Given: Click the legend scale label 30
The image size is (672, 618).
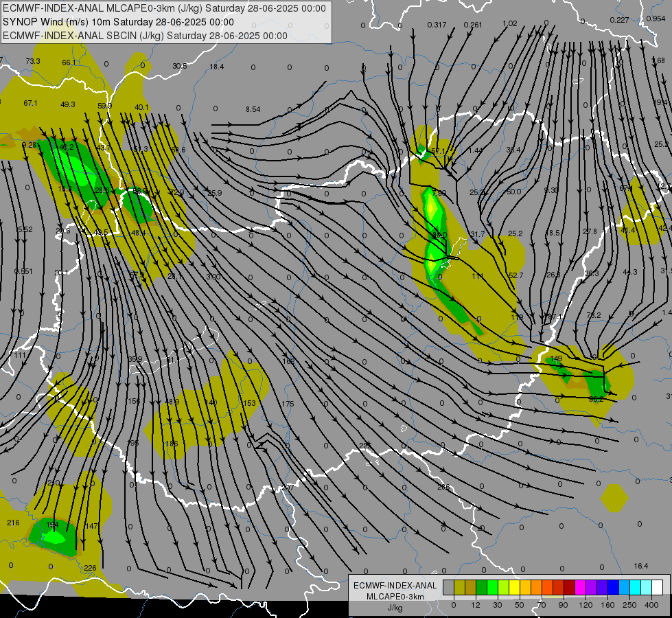Looking at the screenshot, I should coord(497,605).
